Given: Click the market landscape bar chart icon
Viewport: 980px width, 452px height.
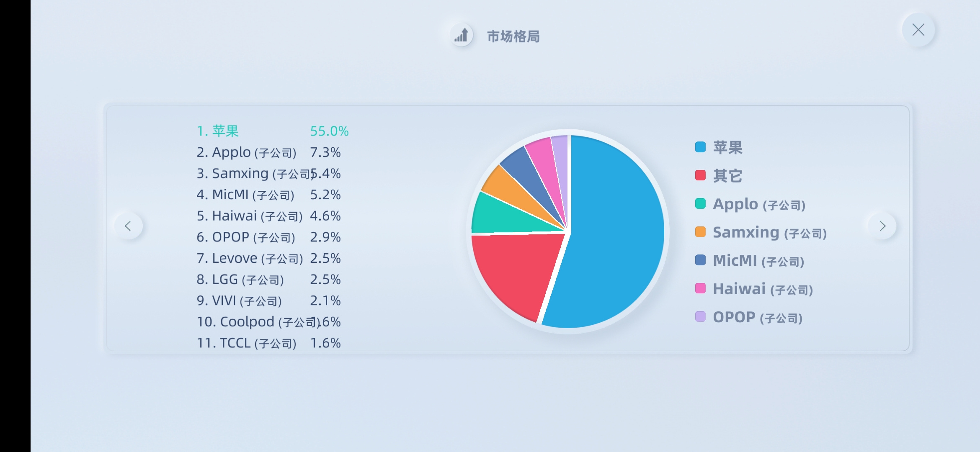Looking at the screenshot, I should 462,35.
